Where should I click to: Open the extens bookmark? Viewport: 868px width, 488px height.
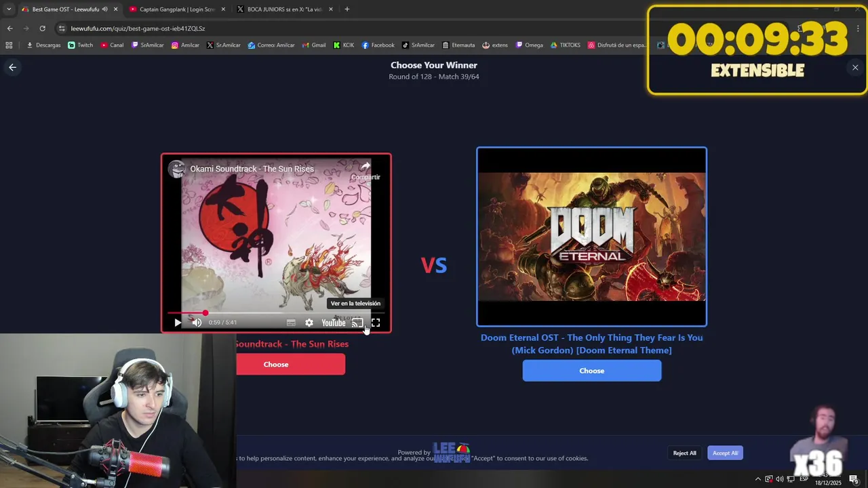tap(495, 45)
